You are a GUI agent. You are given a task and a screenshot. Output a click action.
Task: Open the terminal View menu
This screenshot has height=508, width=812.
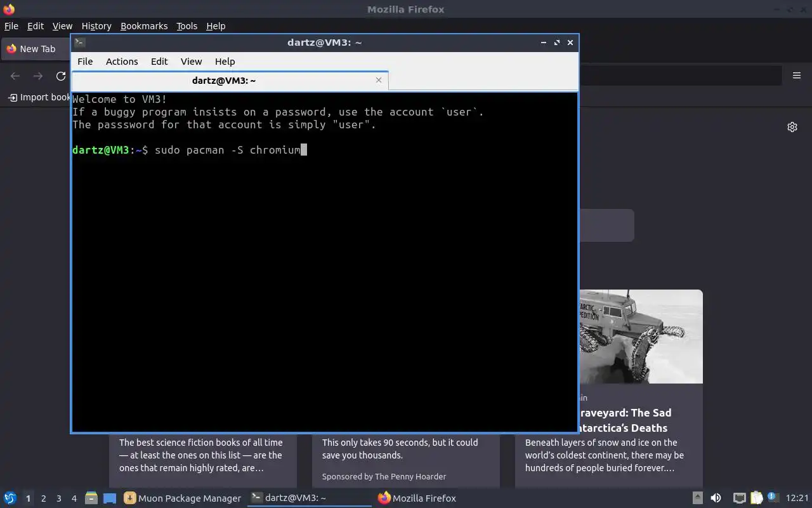pyautogui.click(x=191, y=62)
